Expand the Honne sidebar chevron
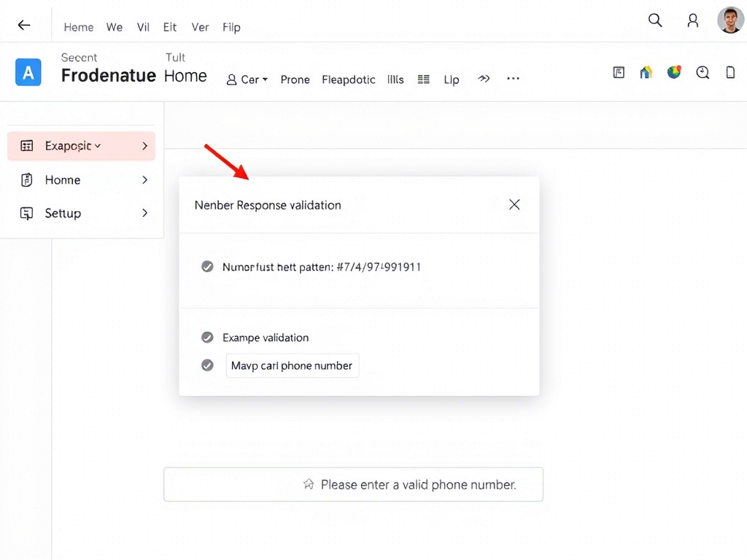Screen dimensions: 747x560 [x=144, y=180]
